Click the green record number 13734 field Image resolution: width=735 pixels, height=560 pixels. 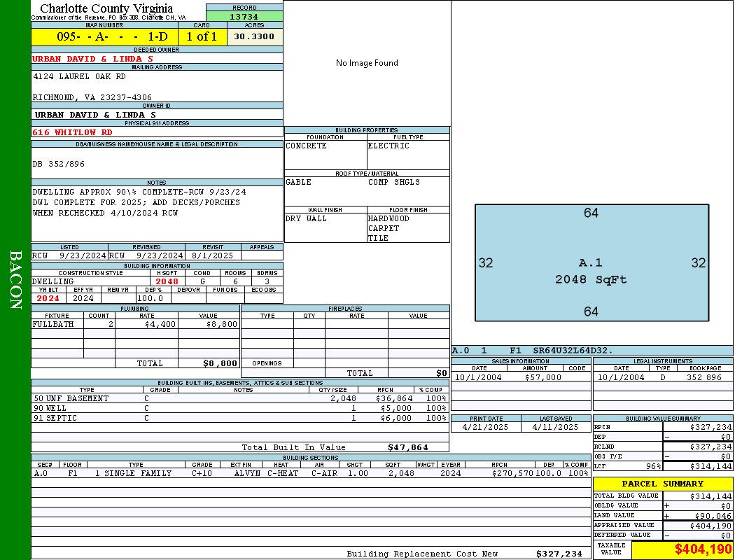pos(244,17)
